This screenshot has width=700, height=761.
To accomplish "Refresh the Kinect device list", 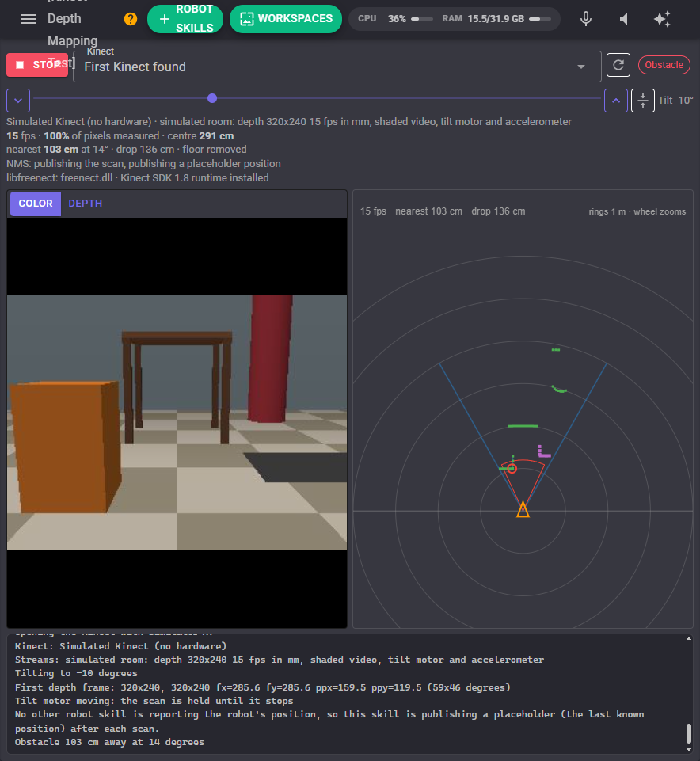I will pos(618,65).
